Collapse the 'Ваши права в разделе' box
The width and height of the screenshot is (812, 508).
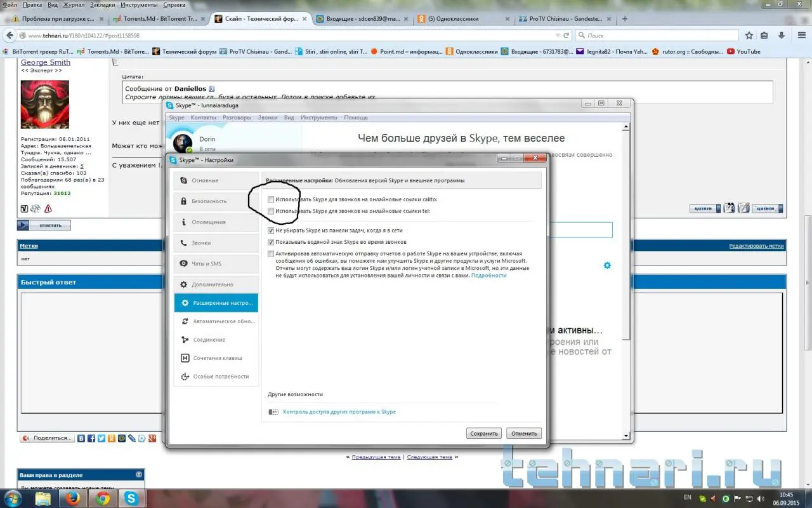pyautogui.click(x=139, y=474)
